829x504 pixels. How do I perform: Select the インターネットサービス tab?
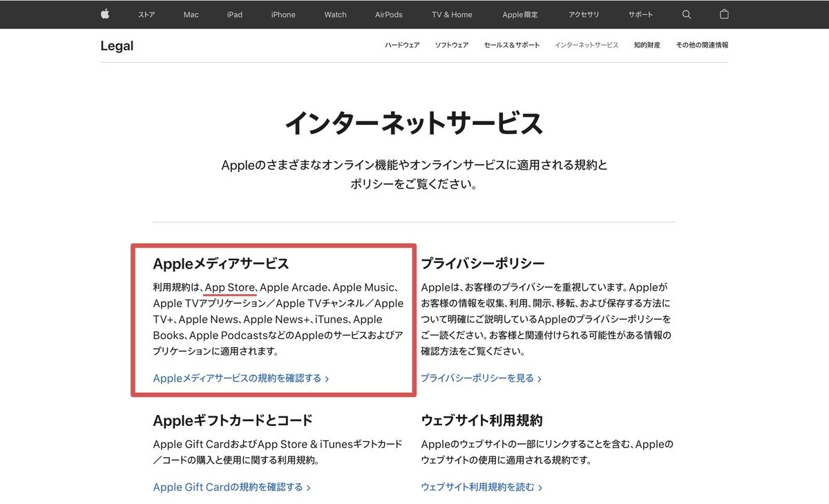tap(587, 45)
